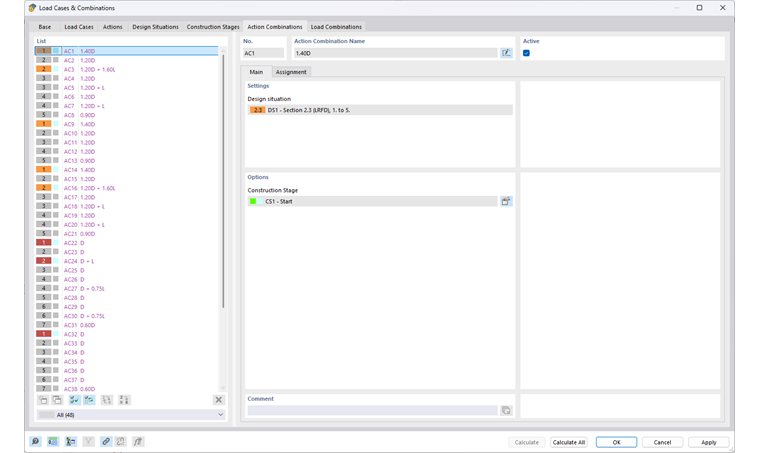The image size is (760, 453).
Task: Click the OK button
Action: pyautogui.click(x=616, y=442)
